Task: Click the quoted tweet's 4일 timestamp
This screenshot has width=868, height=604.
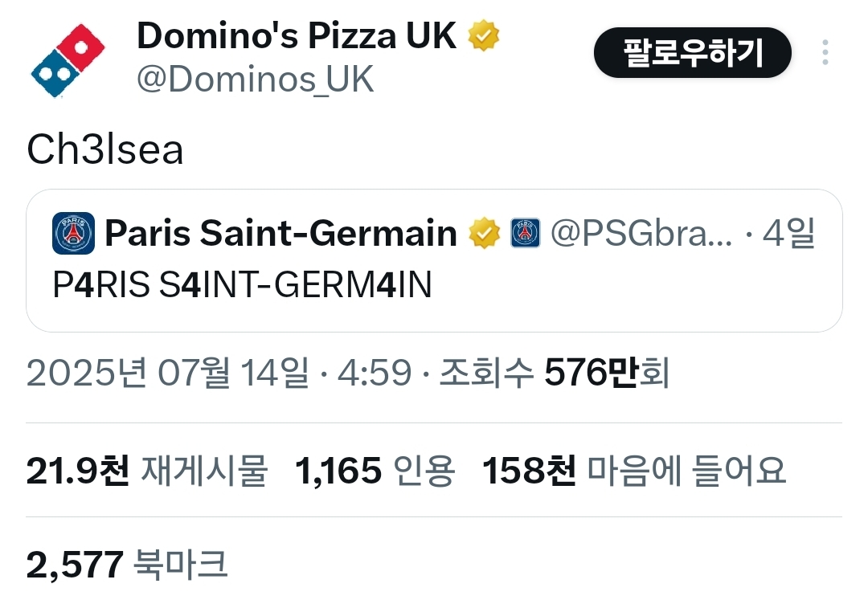Action: (788, 233)
